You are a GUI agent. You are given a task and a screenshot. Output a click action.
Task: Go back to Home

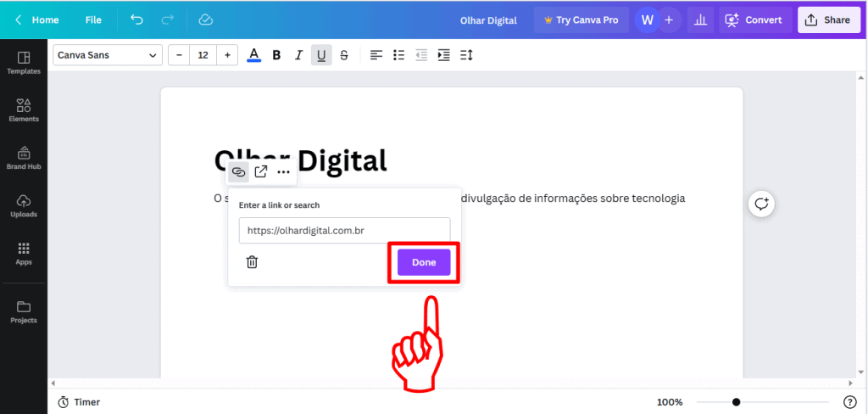click(37, 20)
